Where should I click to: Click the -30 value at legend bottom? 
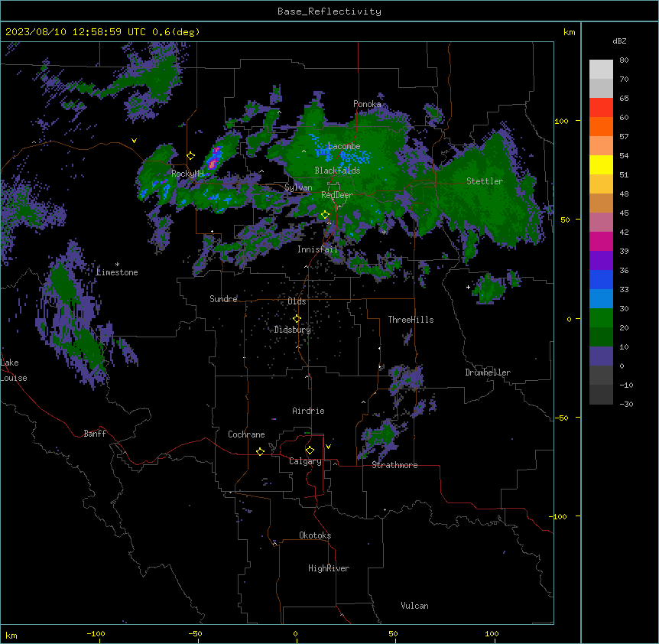[x=626, y=404]
